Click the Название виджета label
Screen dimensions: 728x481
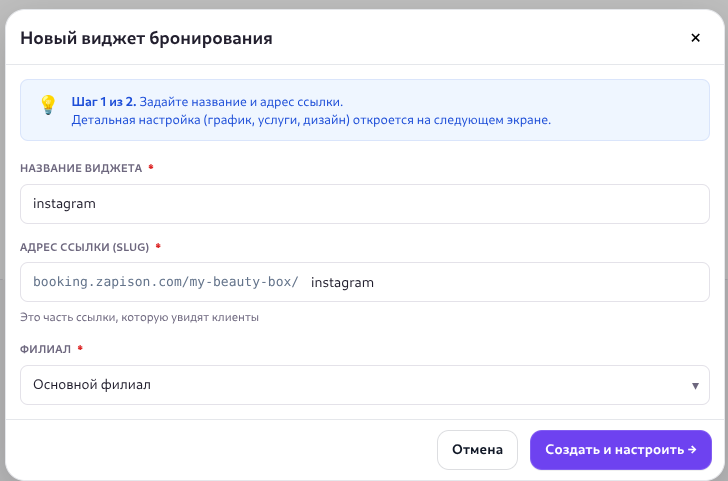pyautogui.click(x=81, y=168)
